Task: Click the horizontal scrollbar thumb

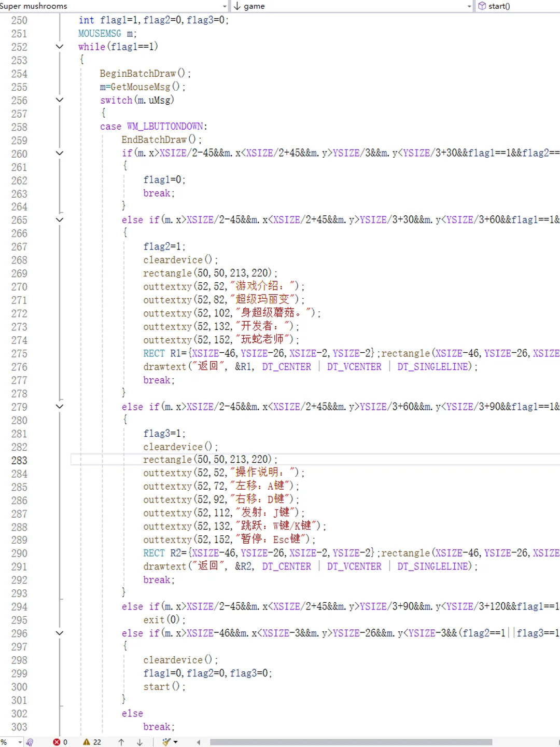Action: pos(351,742)
